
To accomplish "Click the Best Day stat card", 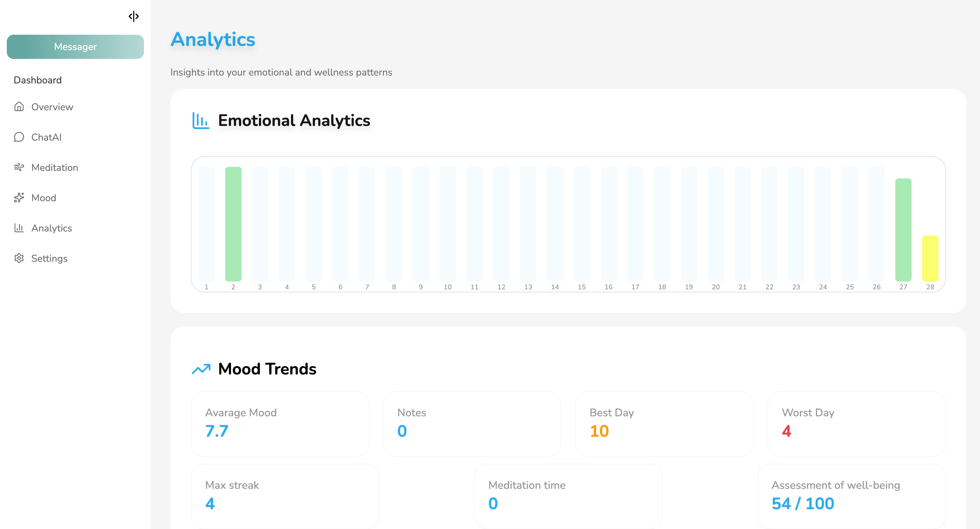I will (x=664, y=423).
